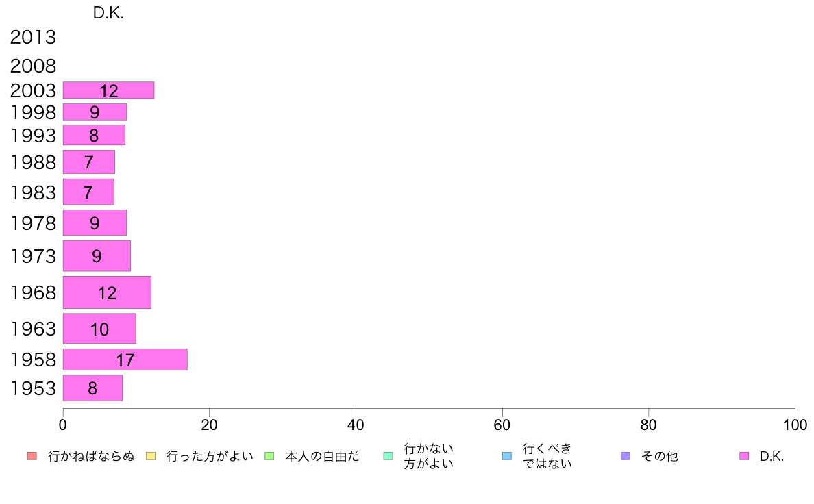Click the green 本人の自由だ legend swatch
814x504 pixels.
tap(269, 456)
